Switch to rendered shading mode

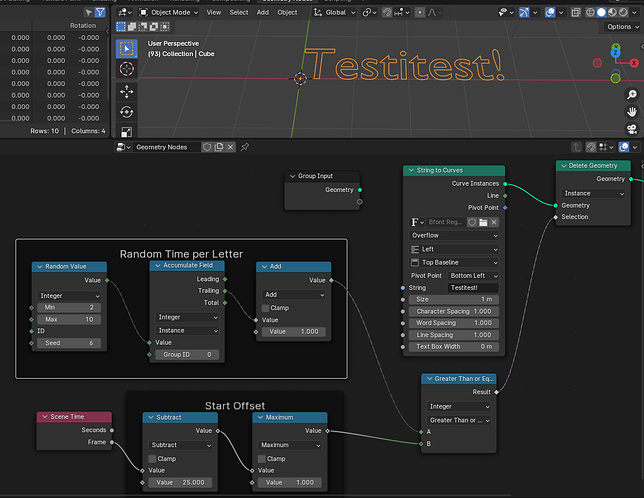[623, 12]
